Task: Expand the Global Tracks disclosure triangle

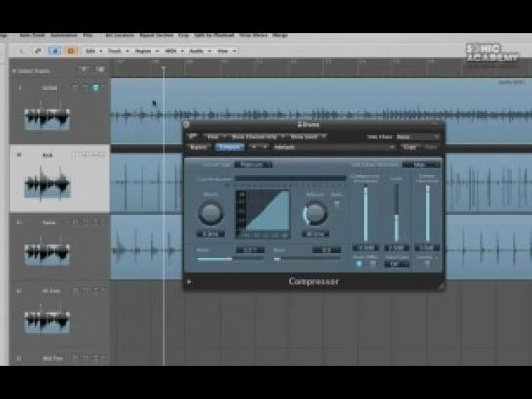Action: coord(14,71)
